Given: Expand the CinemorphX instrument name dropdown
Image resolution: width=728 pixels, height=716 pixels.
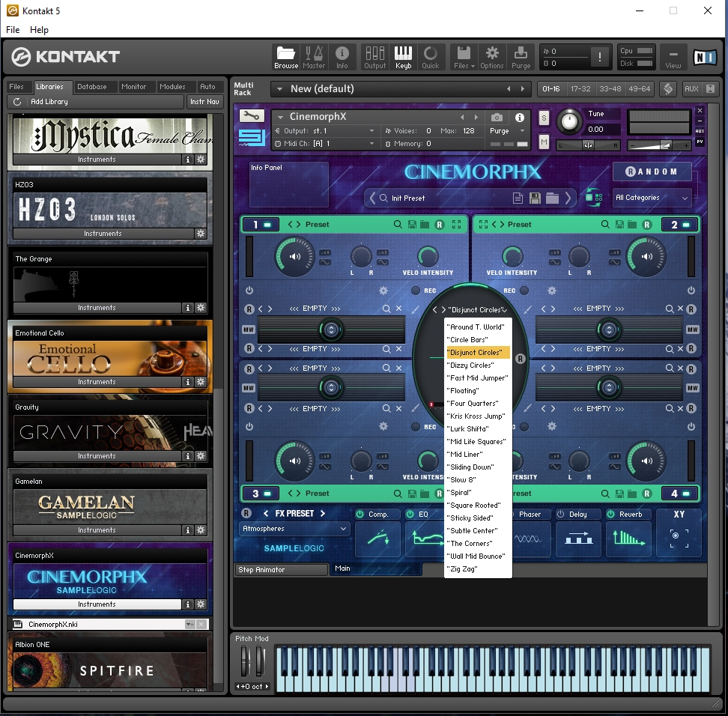Looking at the screenshot, I should pyautogui.click(x=280, y=117).
